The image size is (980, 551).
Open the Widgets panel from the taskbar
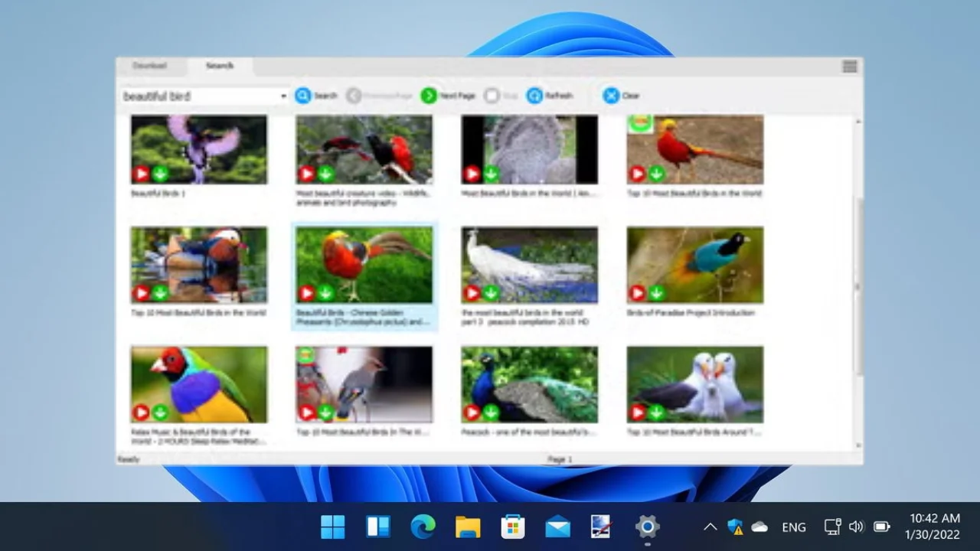click(x=378, y=527)
